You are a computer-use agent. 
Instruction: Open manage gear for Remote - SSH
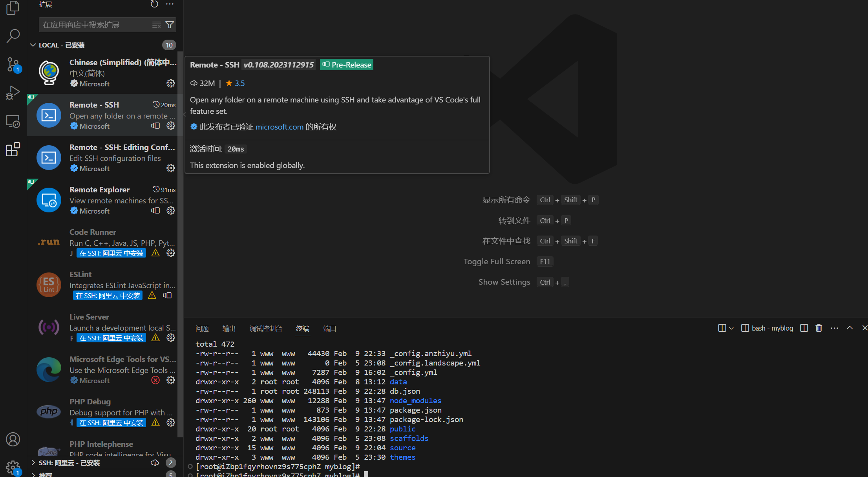(x=170, y=126)
